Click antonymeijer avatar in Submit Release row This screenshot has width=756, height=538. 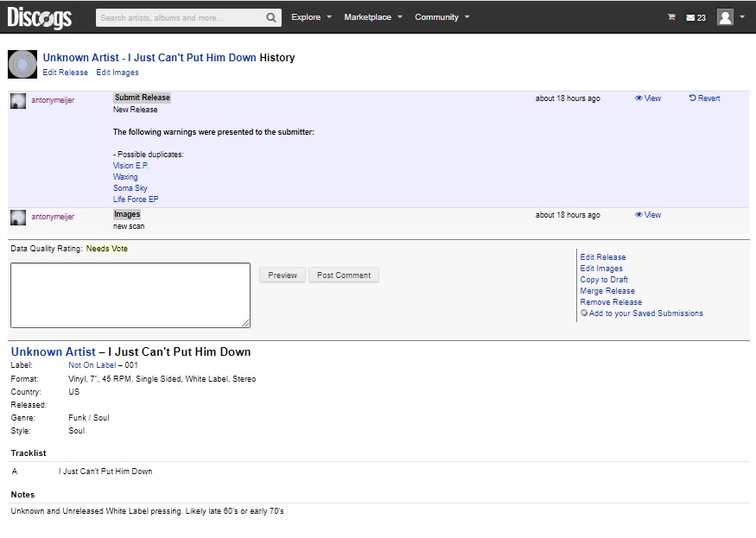[18, 101]
